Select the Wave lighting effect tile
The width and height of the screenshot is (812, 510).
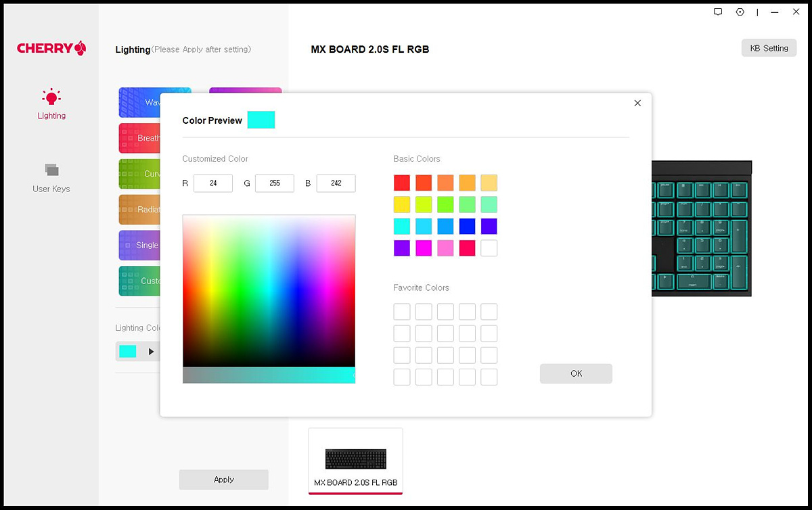[139, 102]
